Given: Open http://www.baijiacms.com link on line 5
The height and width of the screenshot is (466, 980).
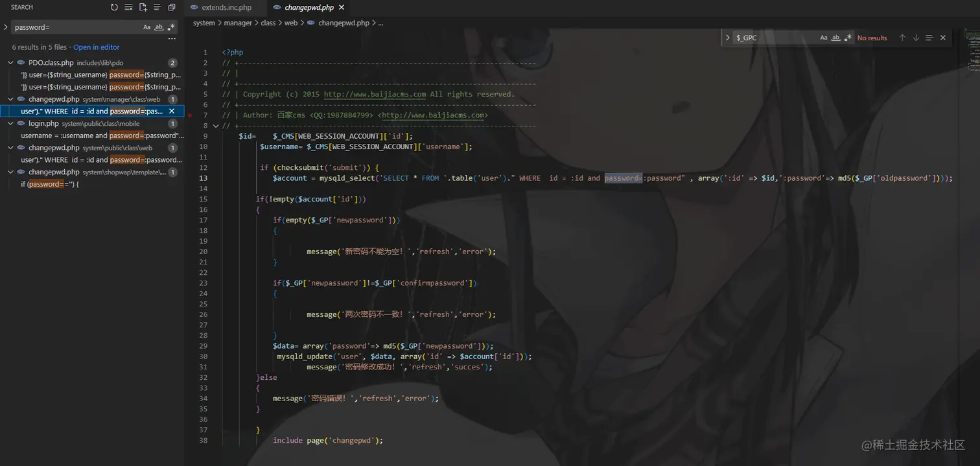Looking at the screenshot, I should [x=375, y=94].
